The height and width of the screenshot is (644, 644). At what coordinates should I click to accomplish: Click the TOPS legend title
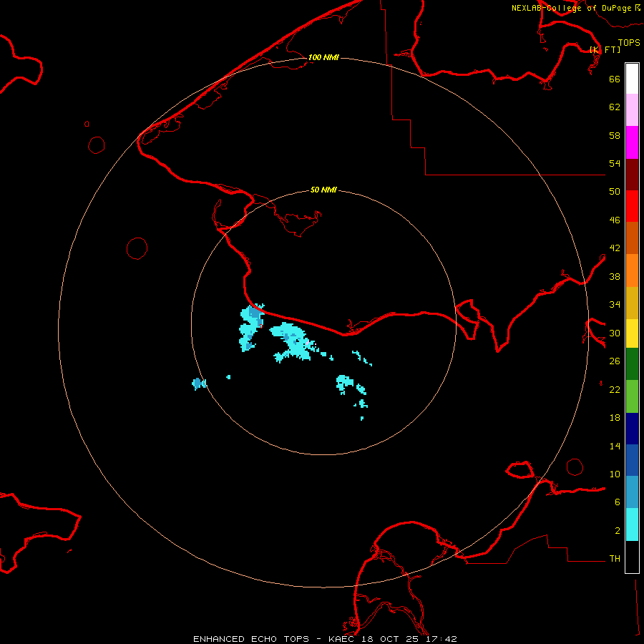coord(629,42)
